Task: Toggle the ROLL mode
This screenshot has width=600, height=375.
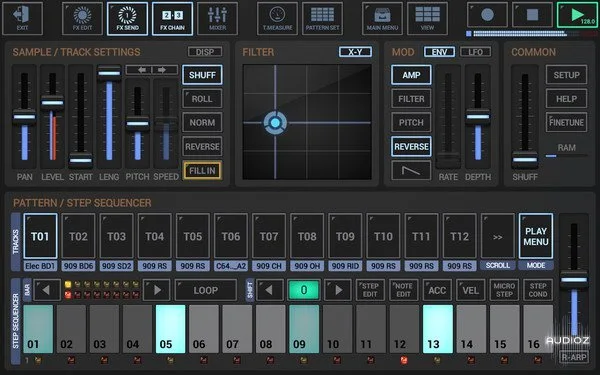Action: point(202,99)
